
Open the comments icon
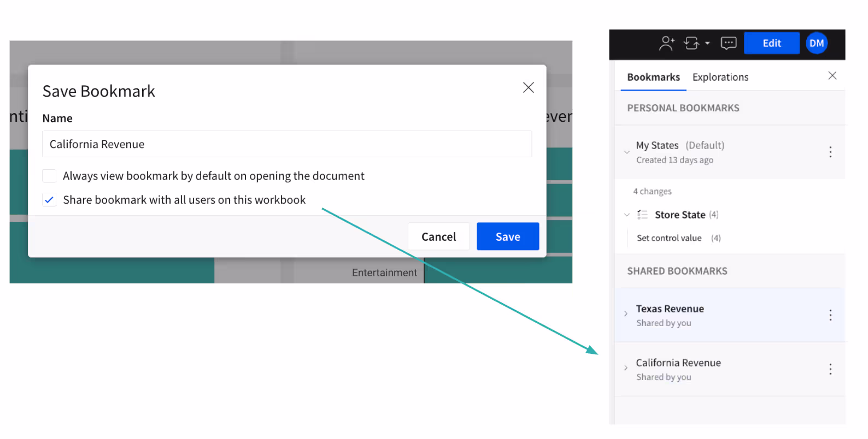click(x=729, y=43)
